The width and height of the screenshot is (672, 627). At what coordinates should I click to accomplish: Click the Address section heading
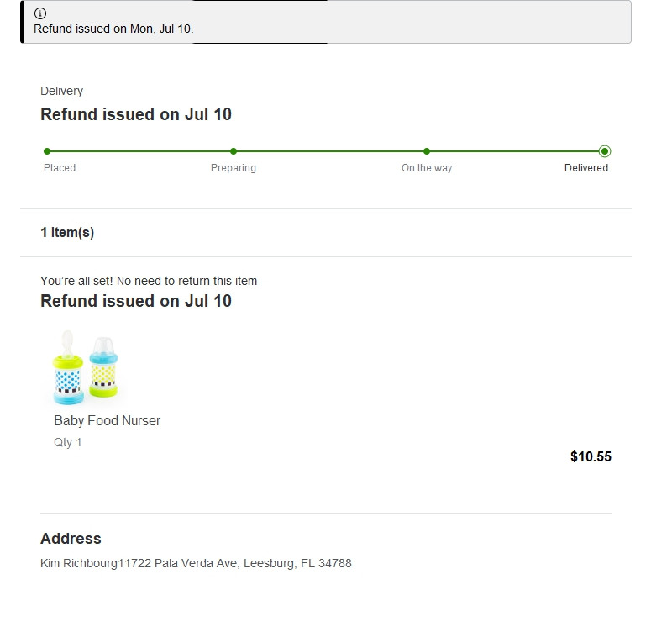[71, 539]
